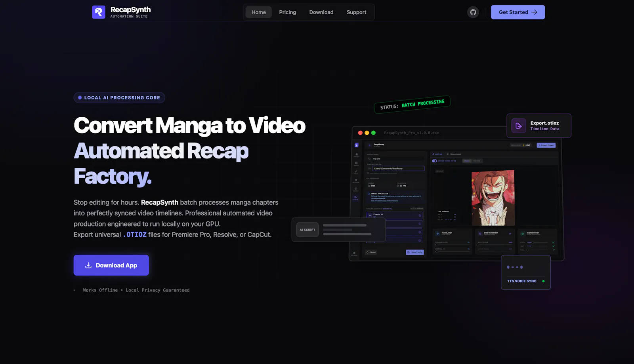The height and width of the screenshot is (364, 634).
Task: Click the Deselect All link
Action: [x=388, y=209]
